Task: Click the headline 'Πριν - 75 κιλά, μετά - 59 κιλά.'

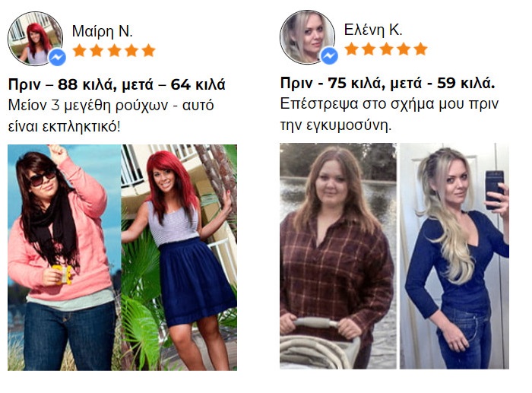Action: (x=388, y=83)
